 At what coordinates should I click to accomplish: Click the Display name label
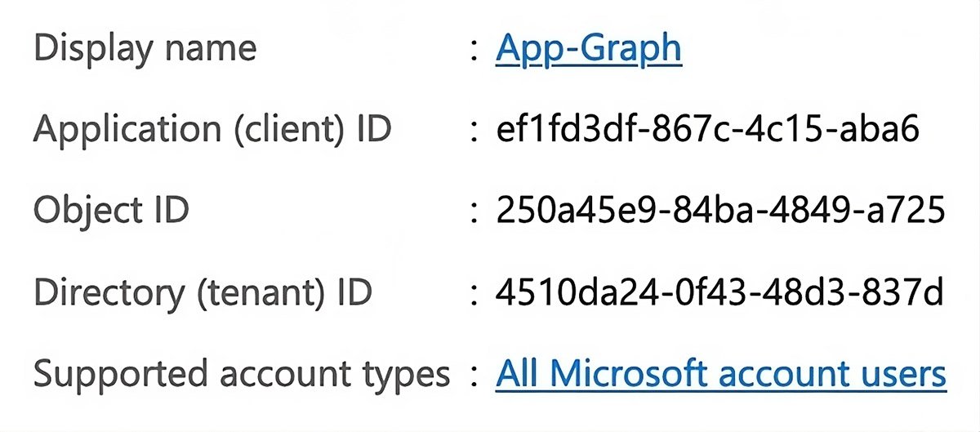[145, 48]
